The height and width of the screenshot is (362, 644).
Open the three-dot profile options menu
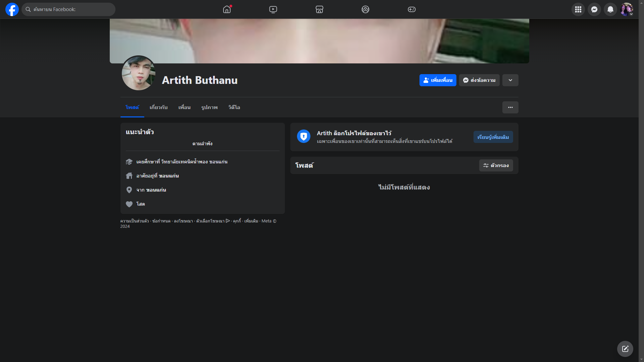click(x=510, y=107)
